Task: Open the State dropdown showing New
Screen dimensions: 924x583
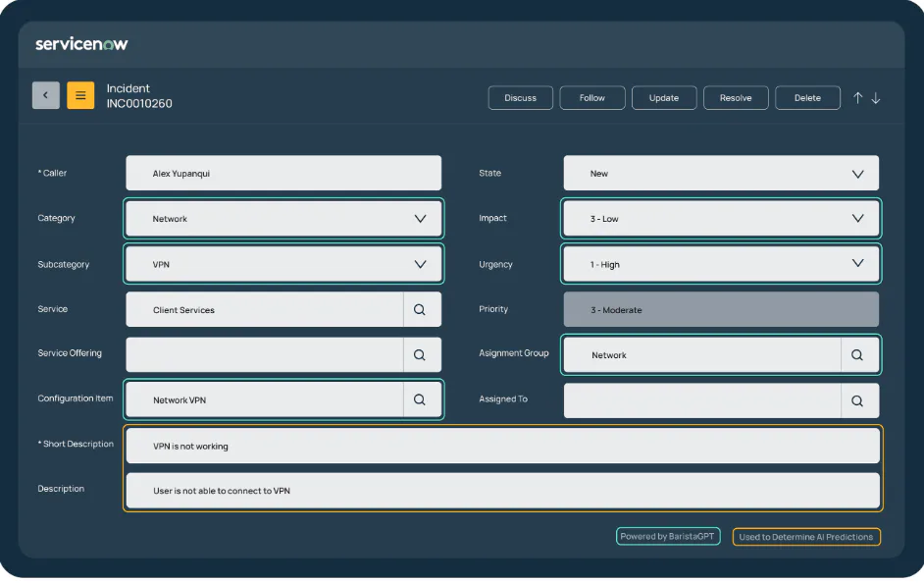Action: (721, 173)
